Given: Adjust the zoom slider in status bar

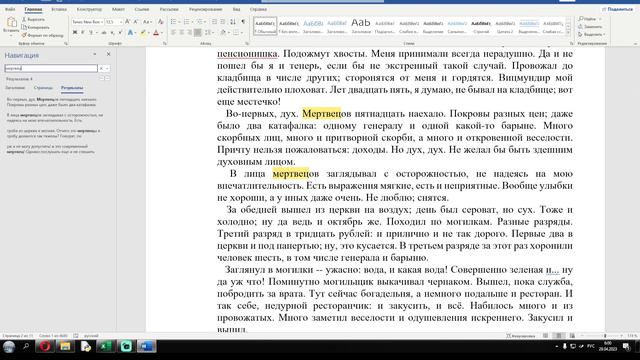Looking at the screenshot, I should (x=604, y=336).
